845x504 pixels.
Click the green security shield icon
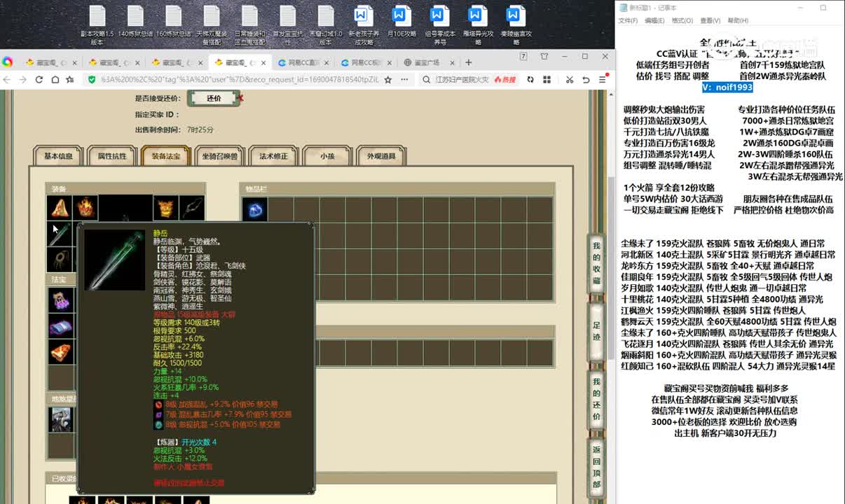(x=92, y=80)
